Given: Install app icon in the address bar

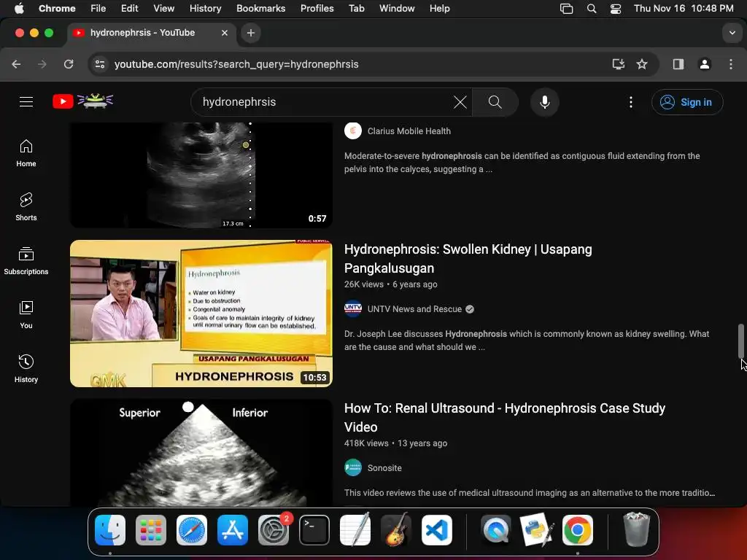Looking at the screenshot, I should [x=618, y=64].
